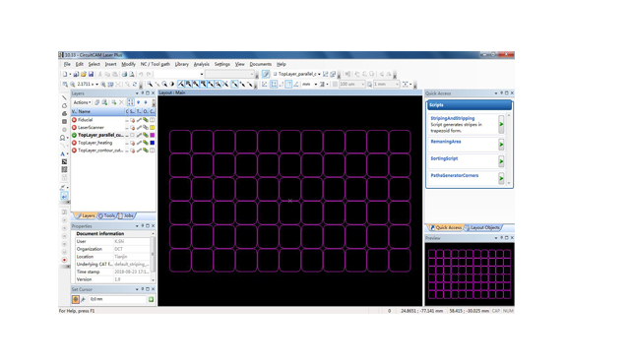Click the Scripts header in Quick Access
This screenshot has width=630, height=364.
469,105
